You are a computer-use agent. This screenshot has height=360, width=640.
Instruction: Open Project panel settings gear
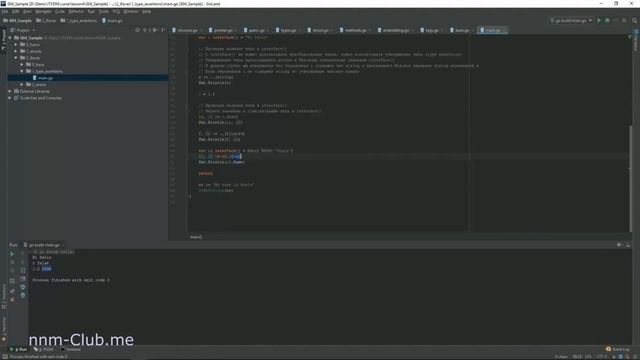point(155,30)
